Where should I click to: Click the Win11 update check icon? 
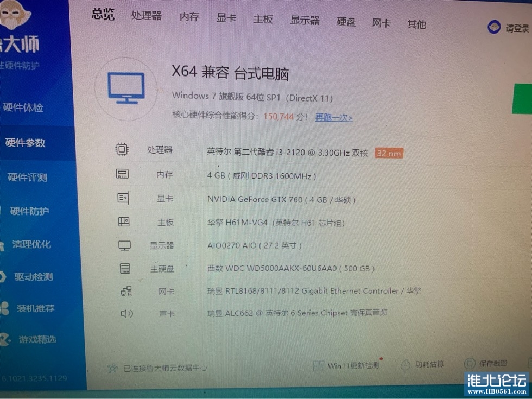(x=318, y=365)
